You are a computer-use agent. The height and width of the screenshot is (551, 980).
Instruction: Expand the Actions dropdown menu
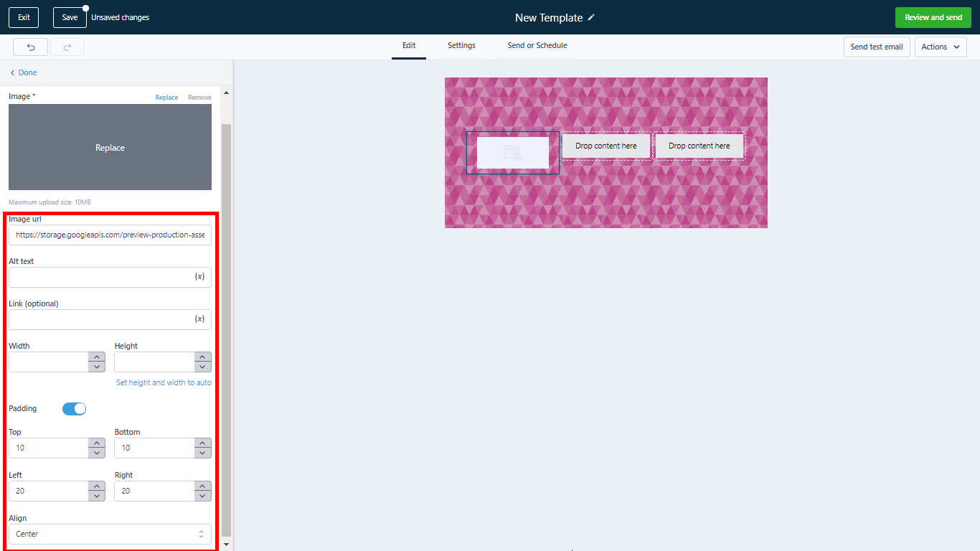[x=941, y=47]
